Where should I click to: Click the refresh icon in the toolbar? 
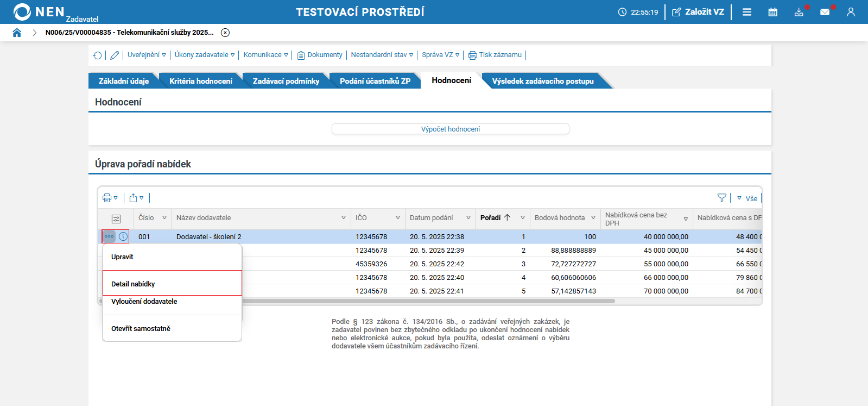98,55
